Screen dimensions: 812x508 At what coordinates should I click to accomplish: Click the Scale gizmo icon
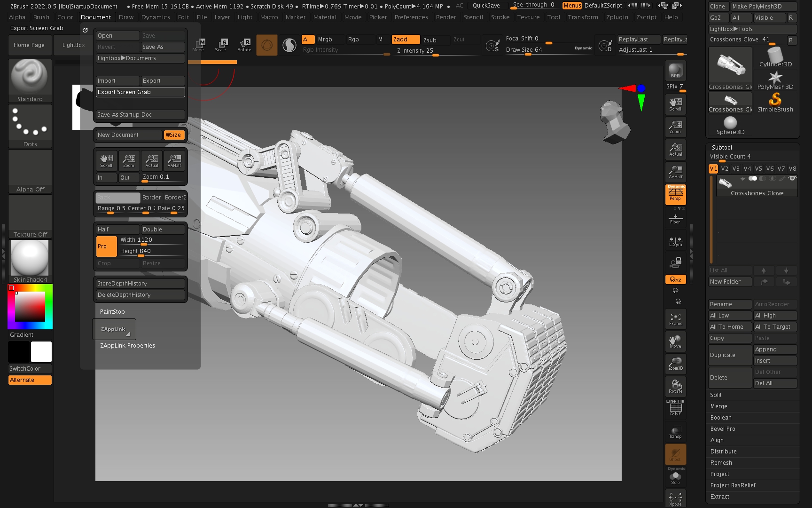click(220, 45)
